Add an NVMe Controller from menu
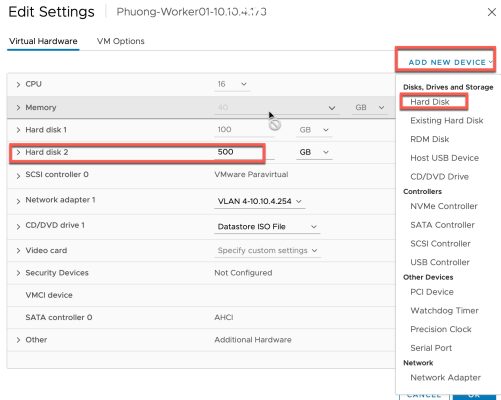This screenshot has width=501, height=400. click(x=444, y=206)
